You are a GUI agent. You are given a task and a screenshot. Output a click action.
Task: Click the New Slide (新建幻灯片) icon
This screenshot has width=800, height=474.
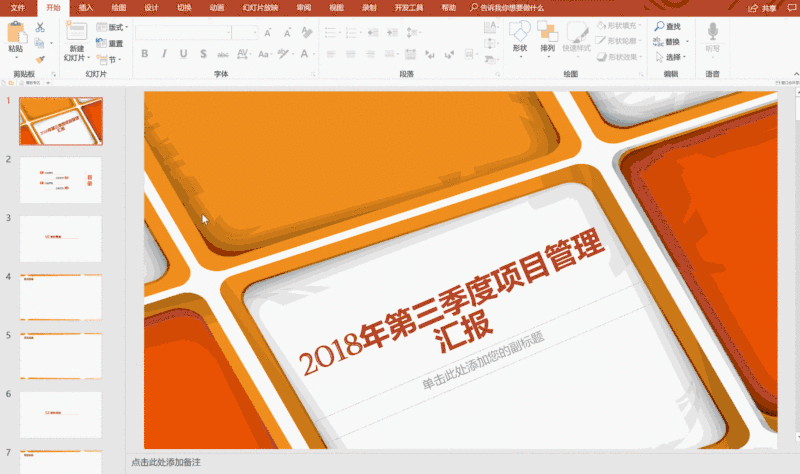point(76,34)
